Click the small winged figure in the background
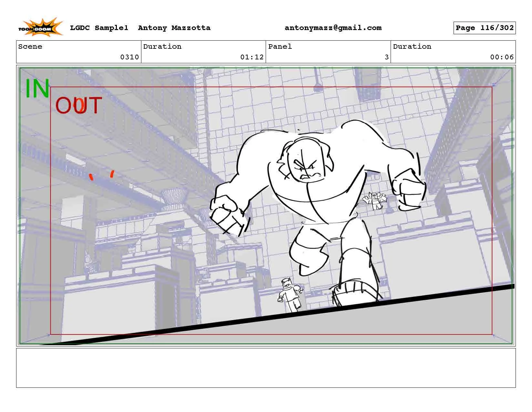 point(375,201)
